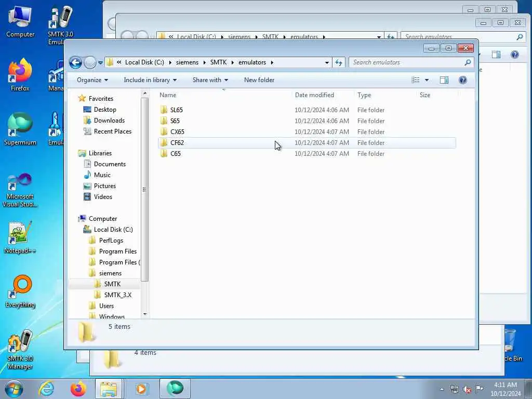Launch Everything search shortcut
532x399 pixels.
coord(20,291)
